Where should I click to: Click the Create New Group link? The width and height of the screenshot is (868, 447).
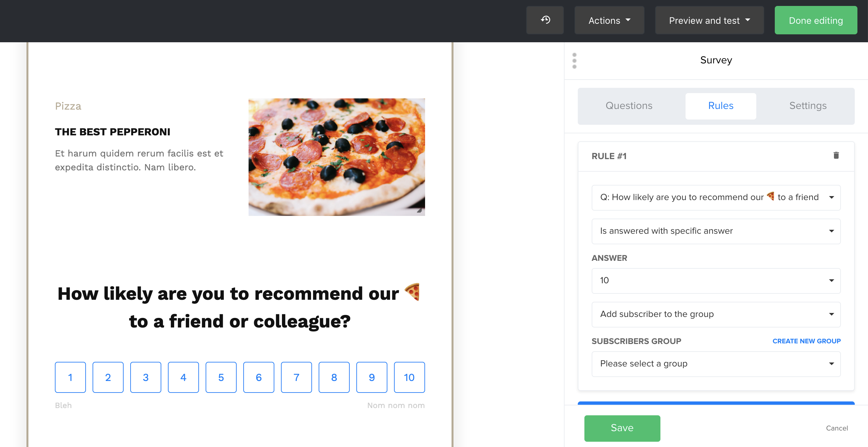(806, 341)
